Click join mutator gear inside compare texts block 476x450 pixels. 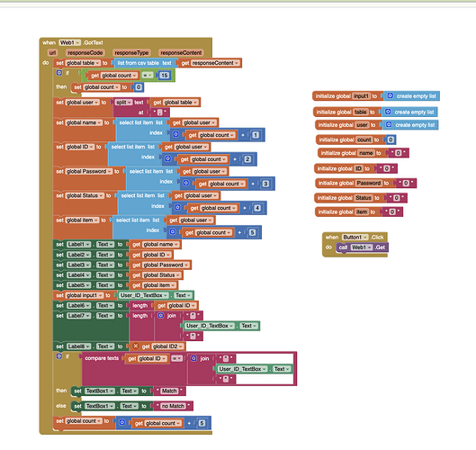tap(193, 358)
